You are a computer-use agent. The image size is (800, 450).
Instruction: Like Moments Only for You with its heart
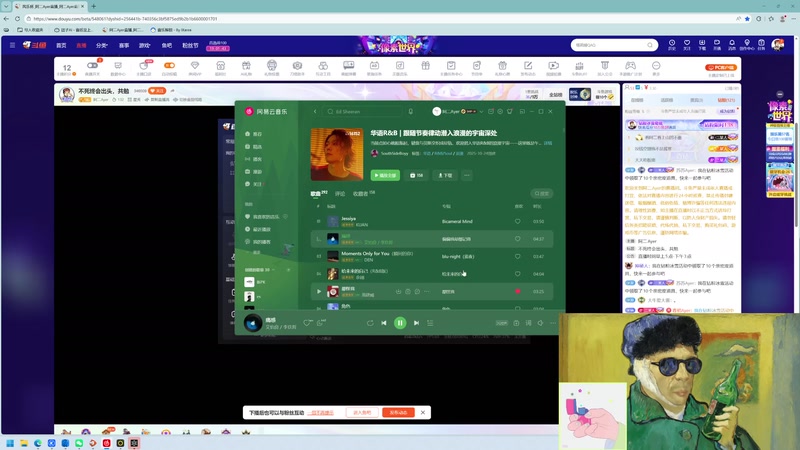[x=517, y=256]
